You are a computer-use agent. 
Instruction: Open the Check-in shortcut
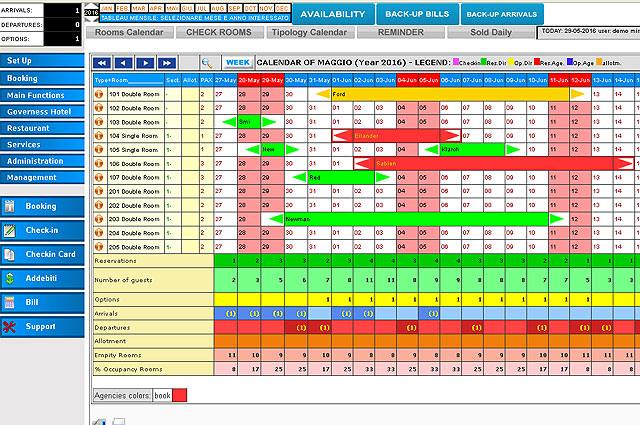(x=42, y=230)
